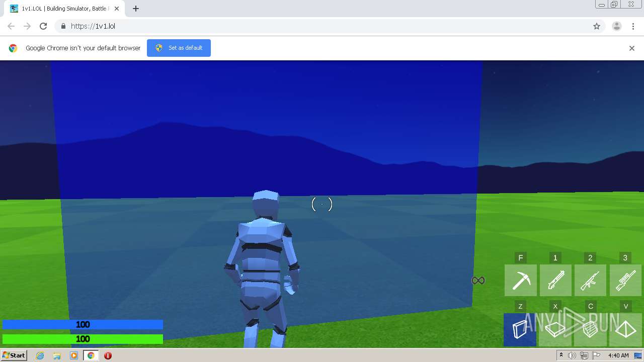Dismiss the default browser notification bar
The width and height of the screenshot is (644, 362).
pos(632,48)
